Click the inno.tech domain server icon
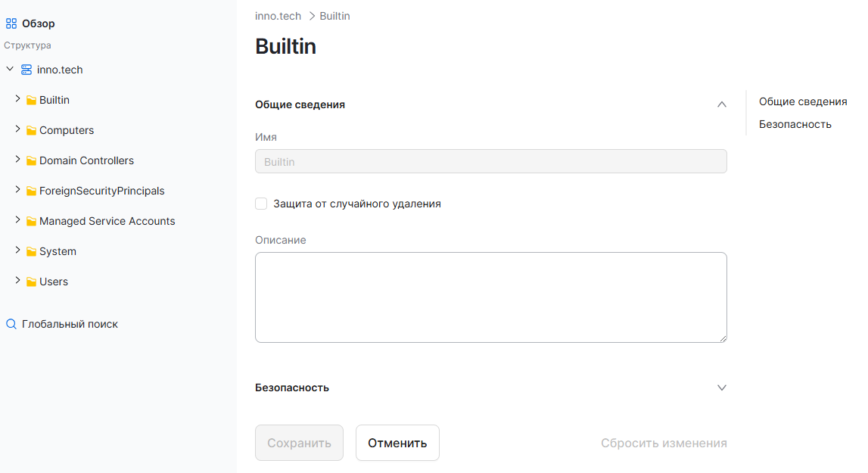The image size is (868, 473). coord(26,70)
